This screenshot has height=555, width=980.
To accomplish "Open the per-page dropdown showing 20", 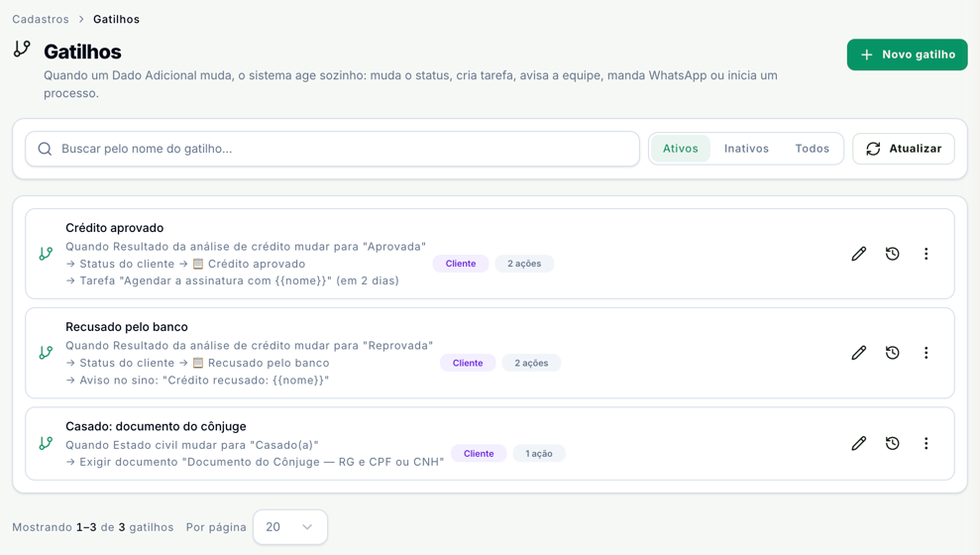I will pos(290,527).
